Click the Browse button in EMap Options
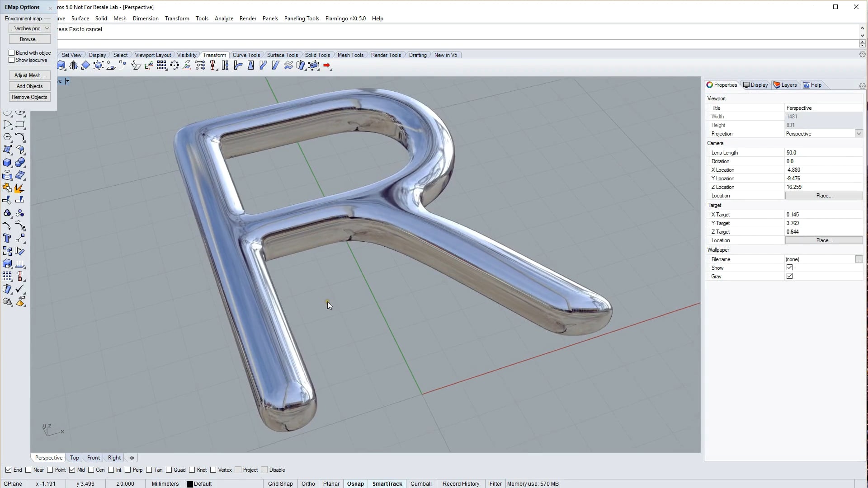 coord(29,39)
